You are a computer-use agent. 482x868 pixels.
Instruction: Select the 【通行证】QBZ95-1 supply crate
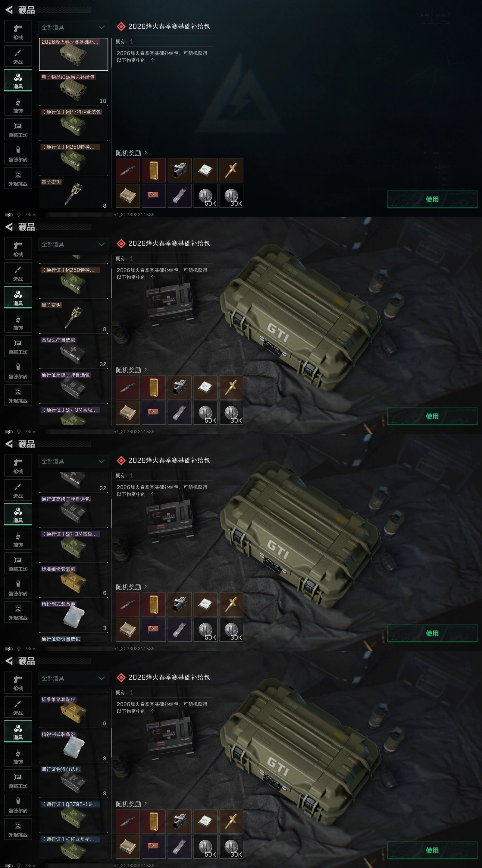(74, 816)
